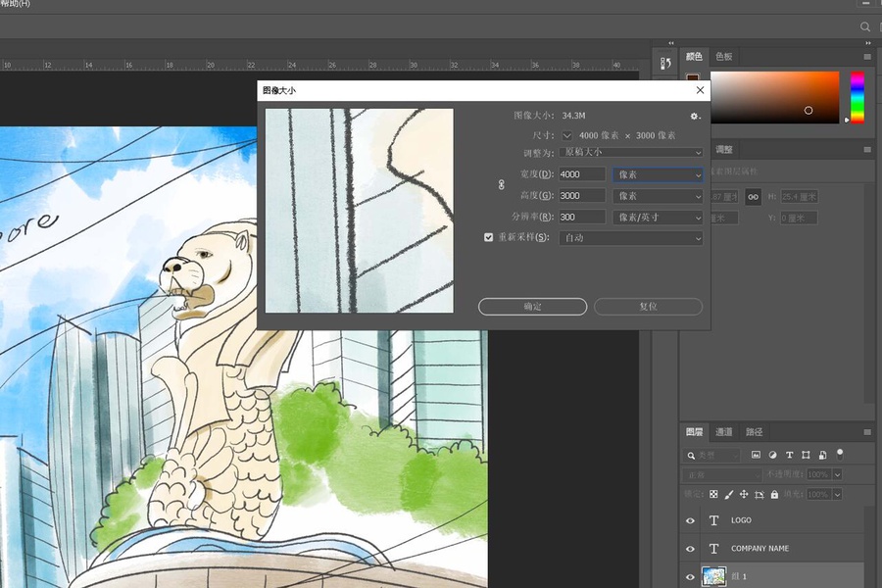The height and width of the screenshot is (588, 882).
Task: Switch to the Swatches (色板) tab
Action: (x=724, y=57)
